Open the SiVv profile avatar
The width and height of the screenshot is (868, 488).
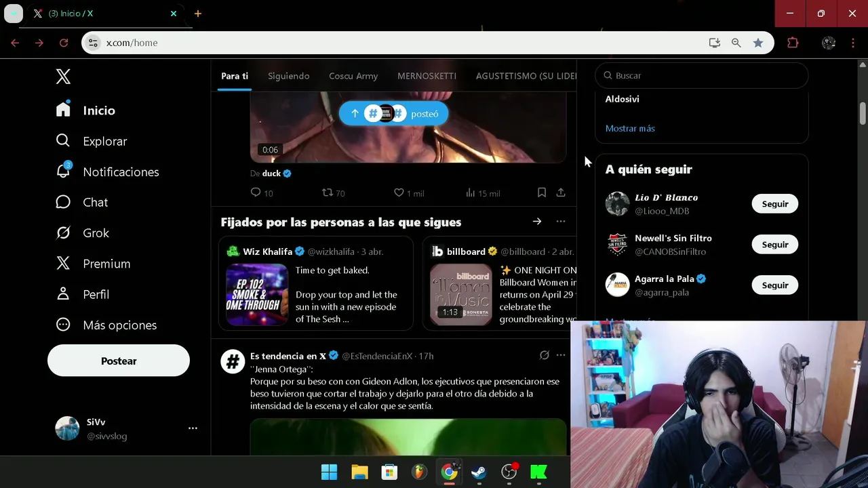coord(67,428)
